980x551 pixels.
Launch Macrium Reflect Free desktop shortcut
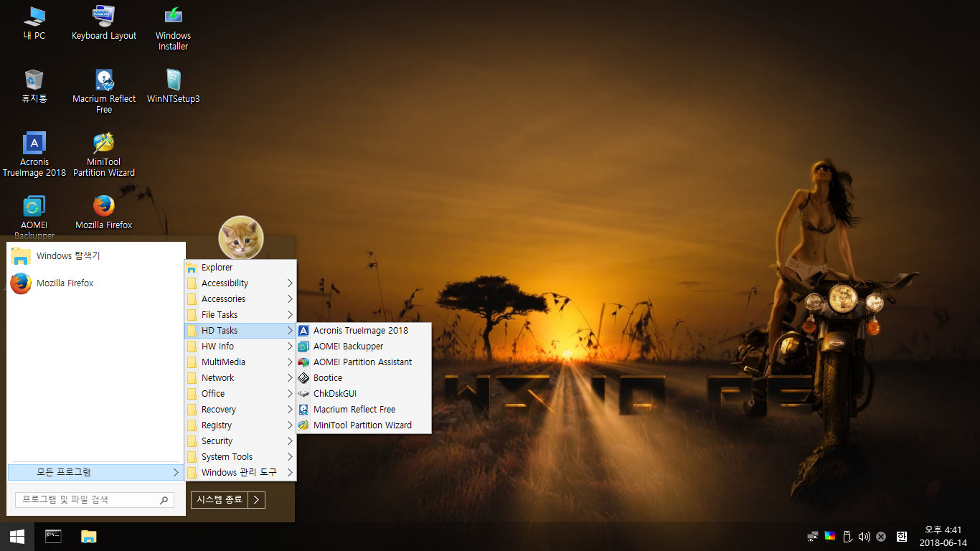pos(104,92)
